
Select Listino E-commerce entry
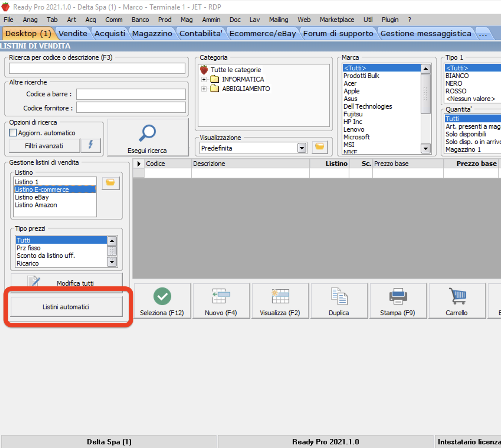55,189
